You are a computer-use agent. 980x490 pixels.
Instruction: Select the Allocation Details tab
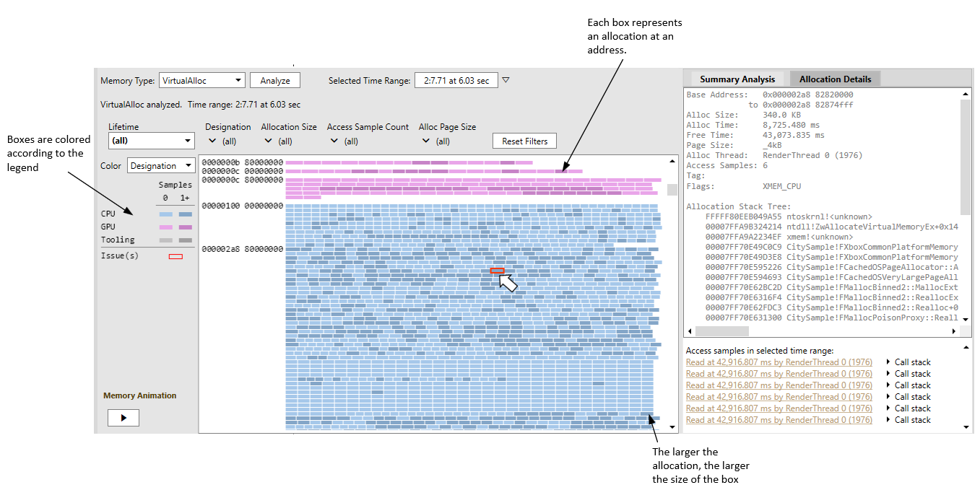[x=835, y=79]
